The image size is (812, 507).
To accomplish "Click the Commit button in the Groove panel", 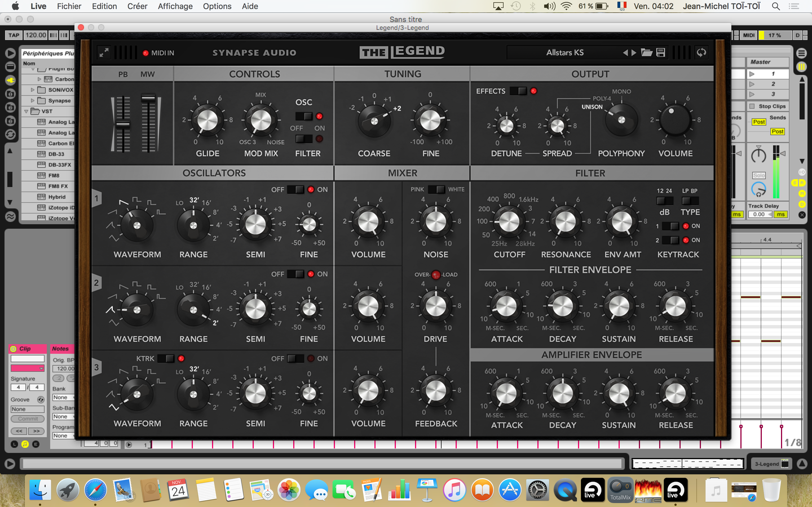I will click(x=28, y=419).
